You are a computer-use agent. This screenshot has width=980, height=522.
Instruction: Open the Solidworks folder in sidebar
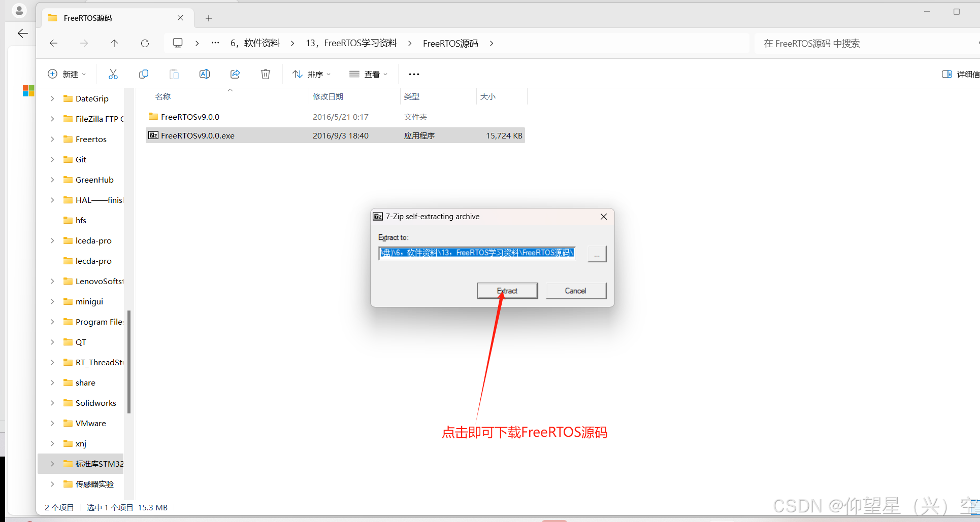95,403
